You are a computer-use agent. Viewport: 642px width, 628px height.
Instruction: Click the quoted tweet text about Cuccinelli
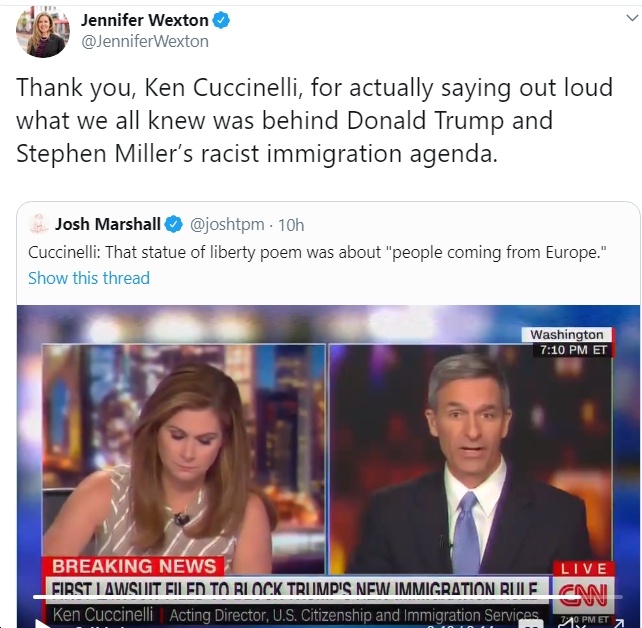[x=317, y=252]
